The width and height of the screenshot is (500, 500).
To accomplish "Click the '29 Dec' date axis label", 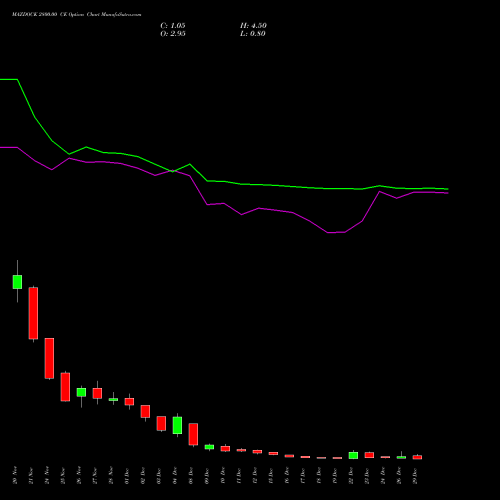I will click(x=415, y=475).
